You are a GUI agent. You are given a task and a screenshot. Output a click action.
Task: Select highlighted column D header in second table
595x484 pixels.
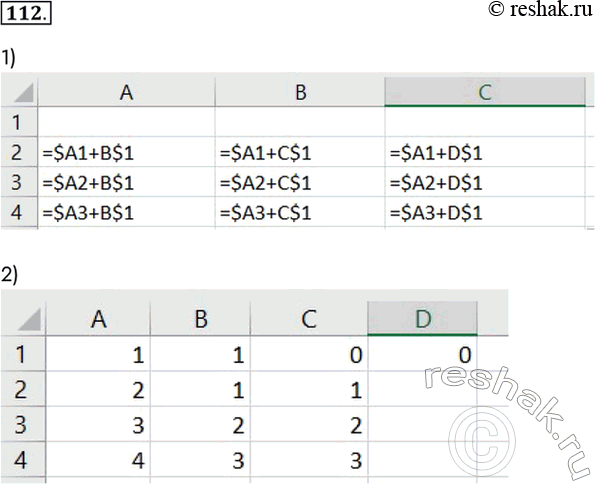coord(422,318)
